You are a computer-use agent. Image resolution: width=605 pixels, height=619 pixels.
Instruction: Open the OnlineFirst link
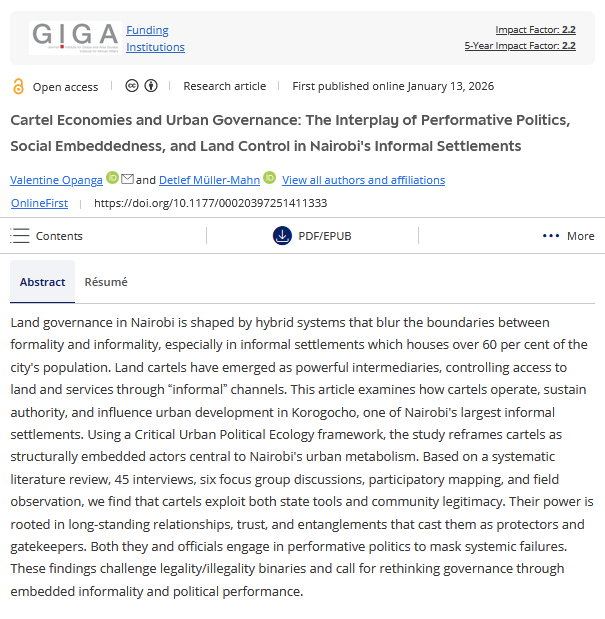(x=41, y=203)
